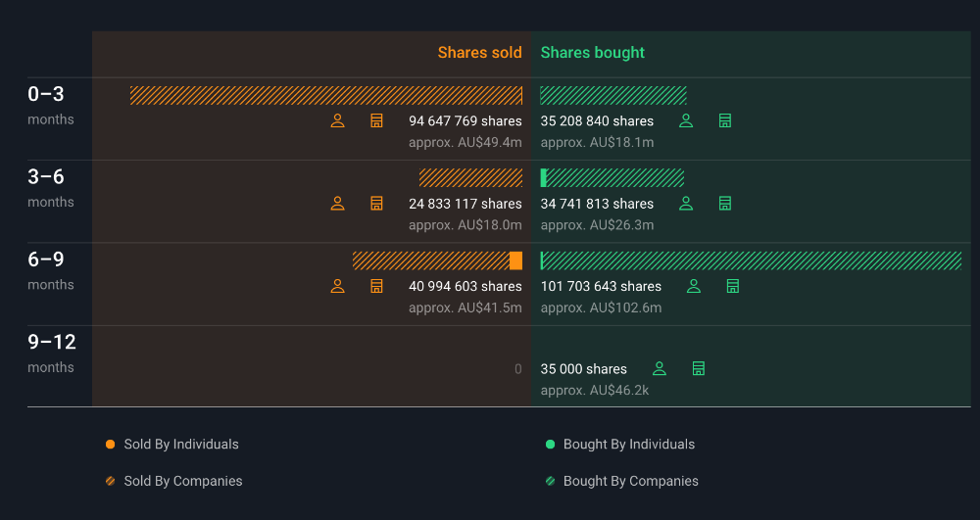
Task: Click the orange 0–3 months shares sold bar
Action: click(325, 95)
